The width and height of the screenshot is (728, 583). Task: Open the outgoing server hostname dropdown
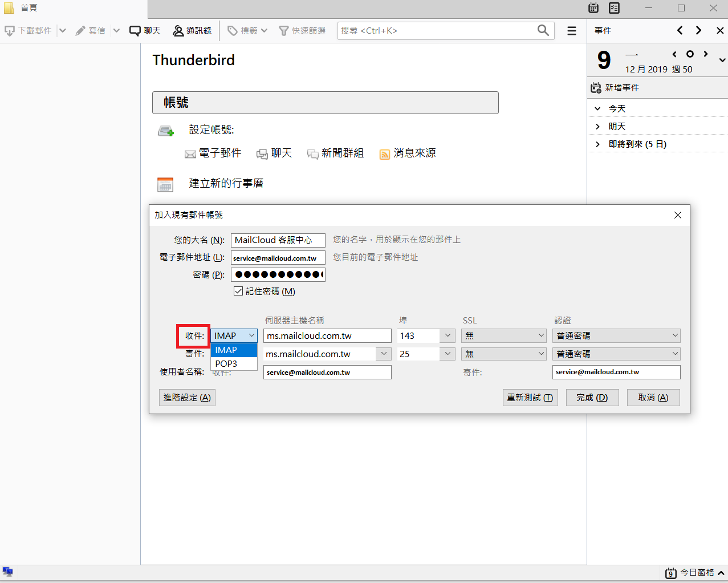pos(384,354)
